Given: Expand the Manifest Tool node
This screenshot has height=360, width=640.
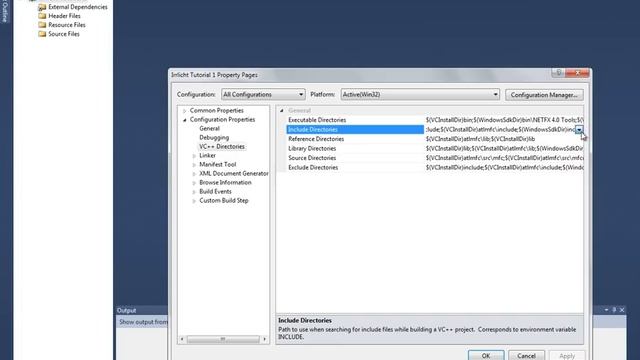Looking at the screenshot, I should [194, 165].
